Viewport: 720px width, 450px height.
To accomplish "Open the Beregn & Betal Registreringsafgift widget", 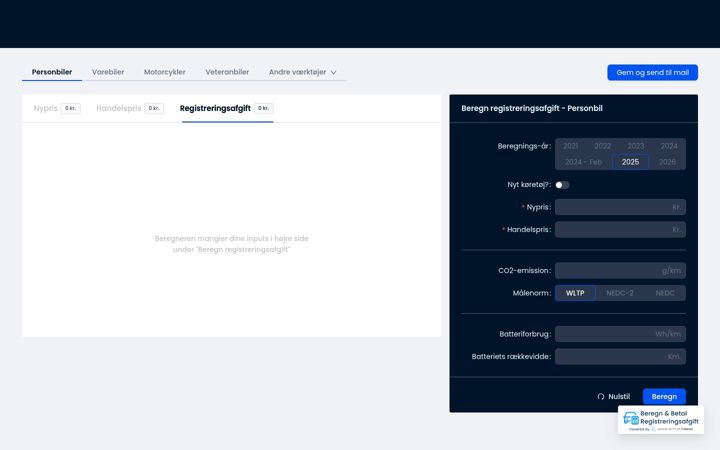I will (x=661, y=420).
